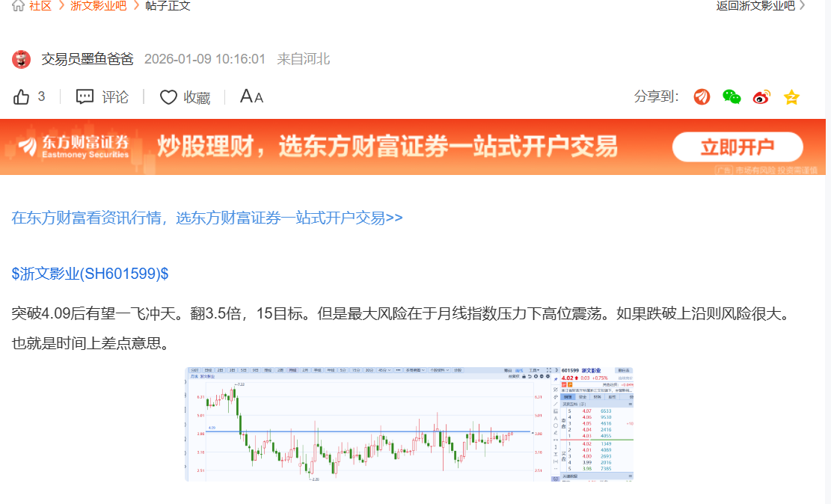Open the stock chart image thumbnail

[x=409, y=424]
